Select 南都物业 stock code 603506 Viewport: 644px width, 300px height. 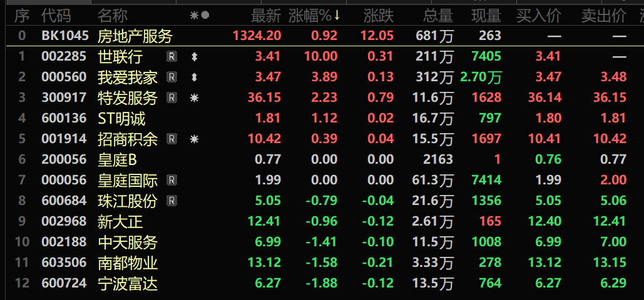64,262
